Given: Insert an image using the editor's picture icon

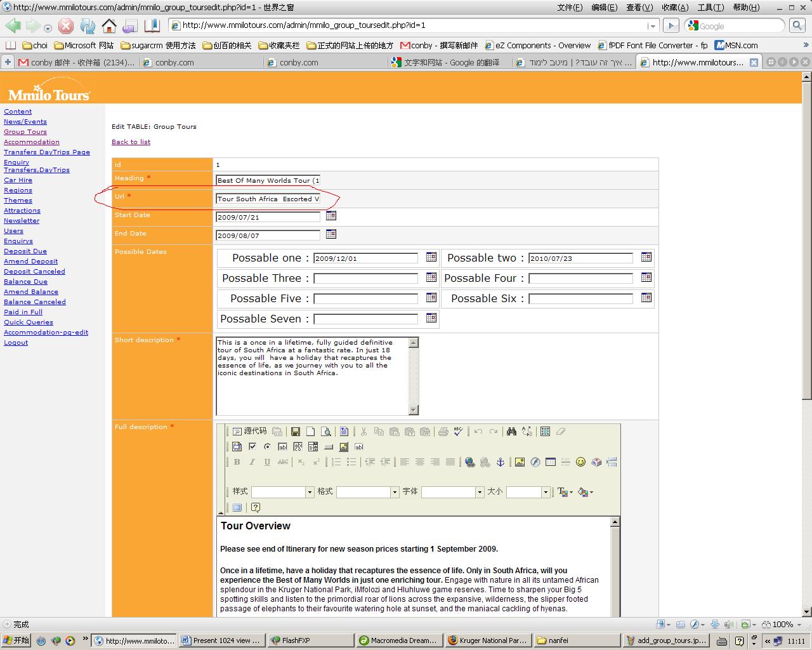Looking at the screenshot, I should tap(520, 462).
